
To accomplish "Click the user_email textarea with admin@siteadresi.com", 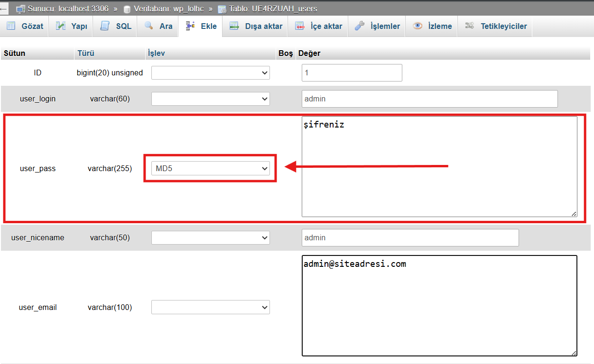I will pos(439,306).
